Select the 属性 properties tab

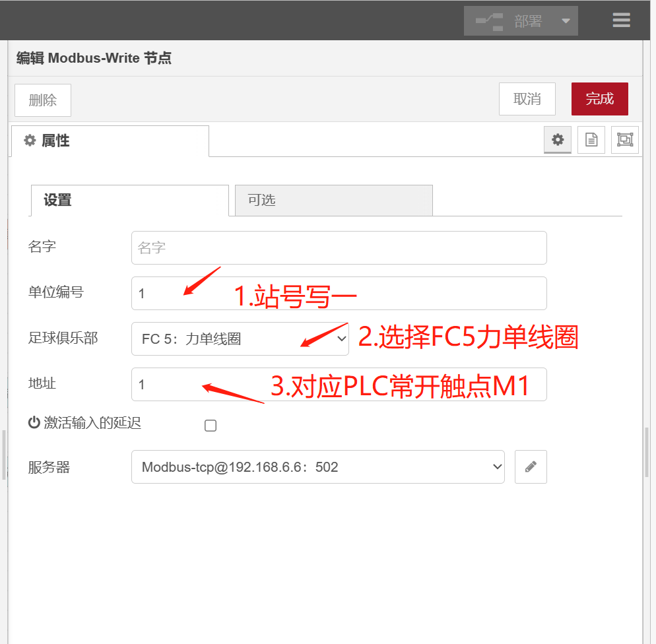tap(110, 141)
